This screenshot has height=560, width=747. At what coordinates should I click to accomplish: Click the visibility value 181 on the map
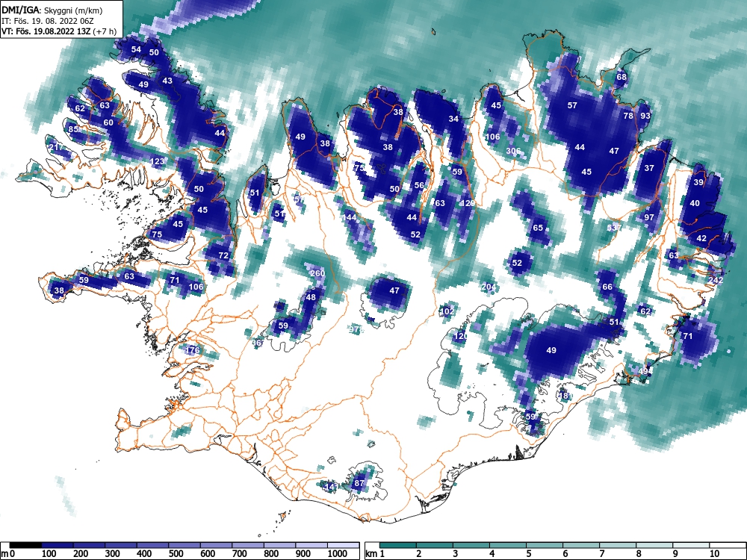565,395
